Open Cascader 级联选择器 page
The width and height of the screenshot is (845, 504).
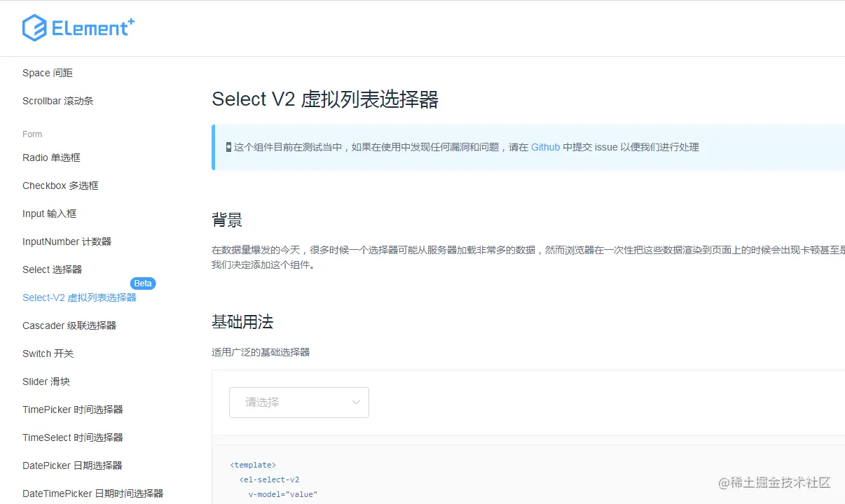click(x=69, y=325)
